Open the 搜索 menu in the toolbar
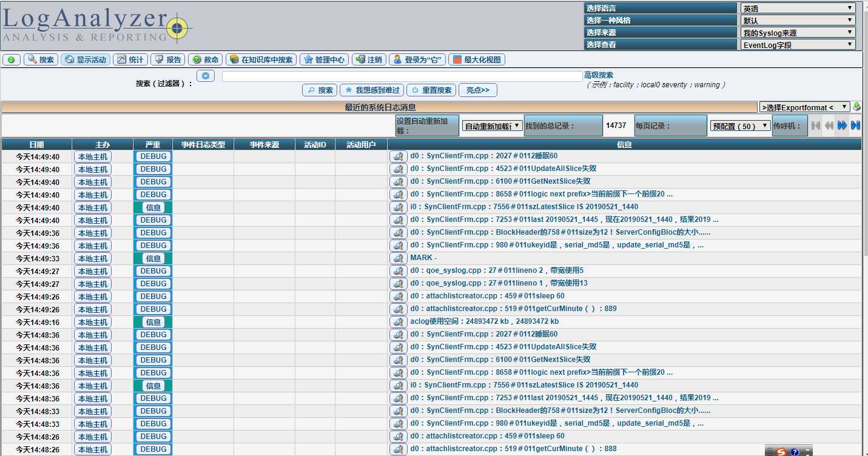This screenshot has height=456, width=868. (41, 59)
